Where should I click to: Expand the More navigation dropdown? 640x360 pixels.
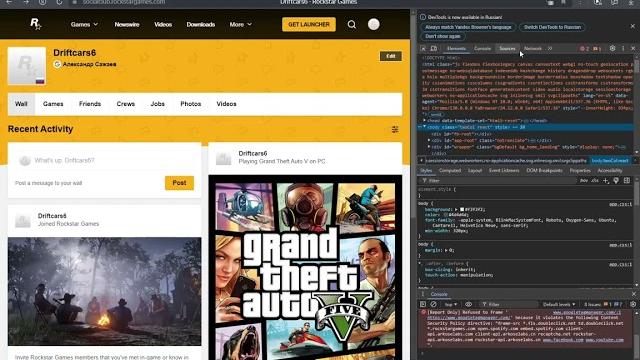pyautogui.click(x=240, y=24)
